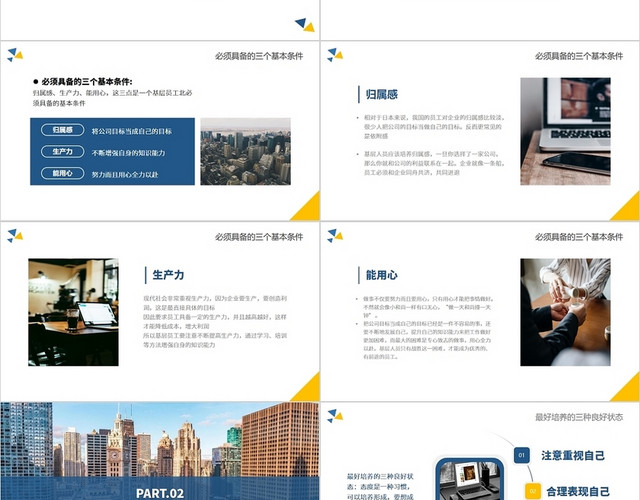
Task: Click the logo on the 最好培养的三种良好状态 slide
Action: pyautogui.click(x=335, y=416)
